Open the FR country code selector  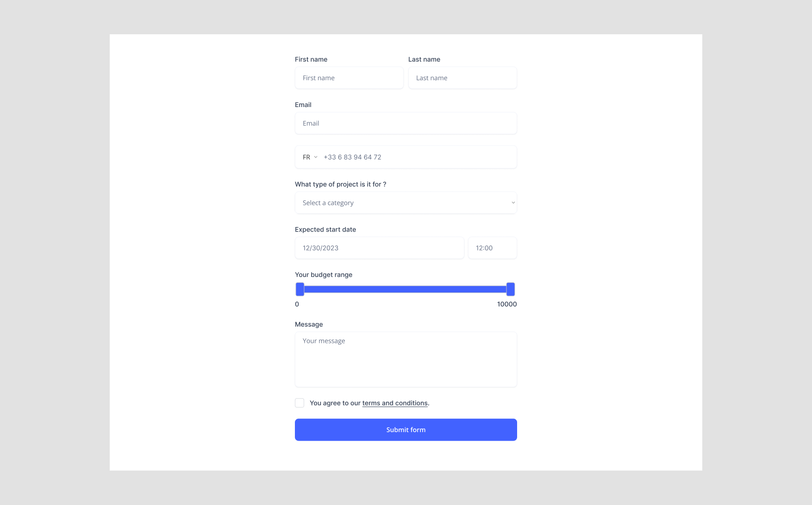click(309, 157)
